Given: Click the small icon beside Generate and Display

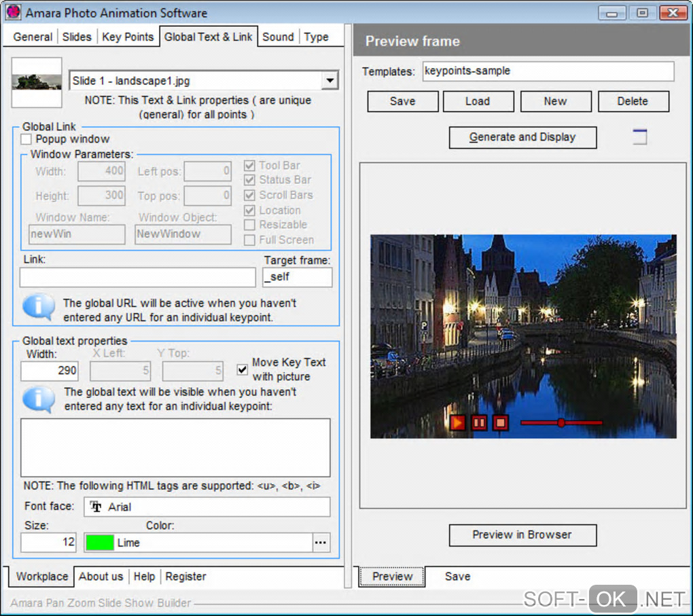Looking at the screenshot, I should pyautogui.click(x=639, y=137).
